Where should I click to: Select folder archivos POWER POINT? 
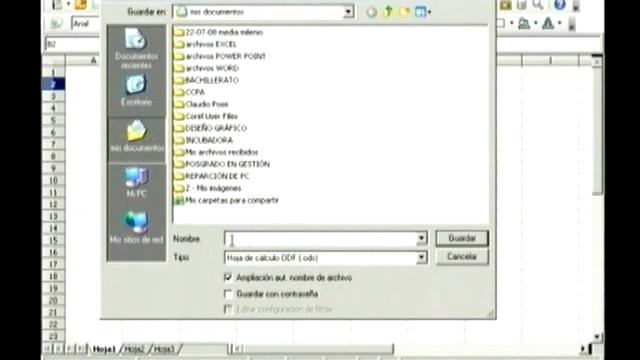(x=220, y=56)
